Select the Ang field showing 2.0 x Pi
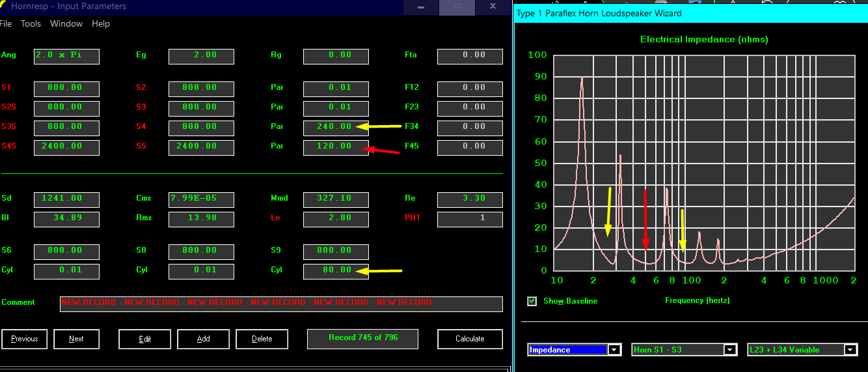Screen dimensions: 868x372 66,56
